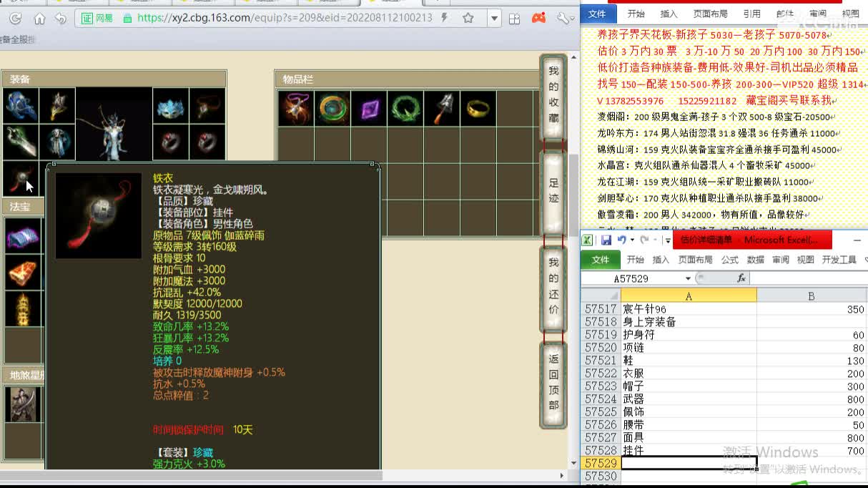The height and width of the screenshot is (488, 868).
Task: Select the golden flame treasure in 法宝
Action: tap(23, 308)
